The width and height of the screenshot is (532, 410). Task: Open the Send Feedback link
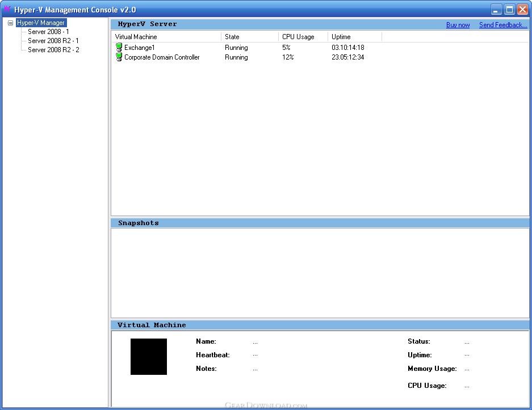click(503, 25)
